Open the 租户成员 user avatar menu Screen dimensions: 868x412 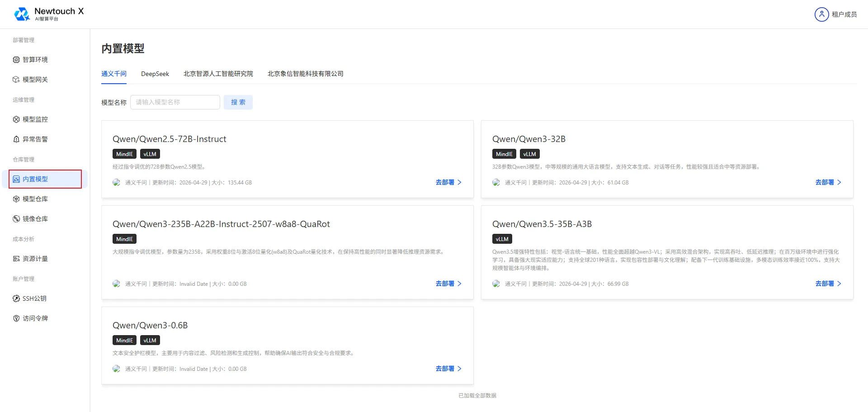click(821, 14)
